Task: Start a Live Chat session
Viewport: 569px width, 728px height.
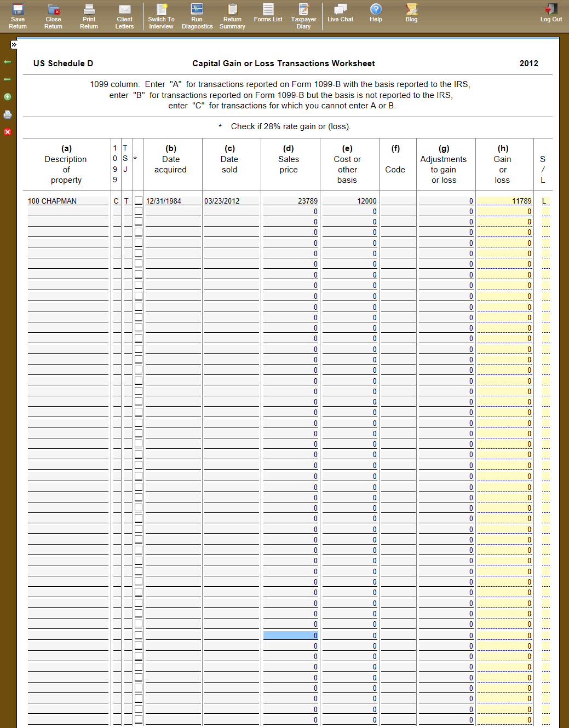Action: 340,13
